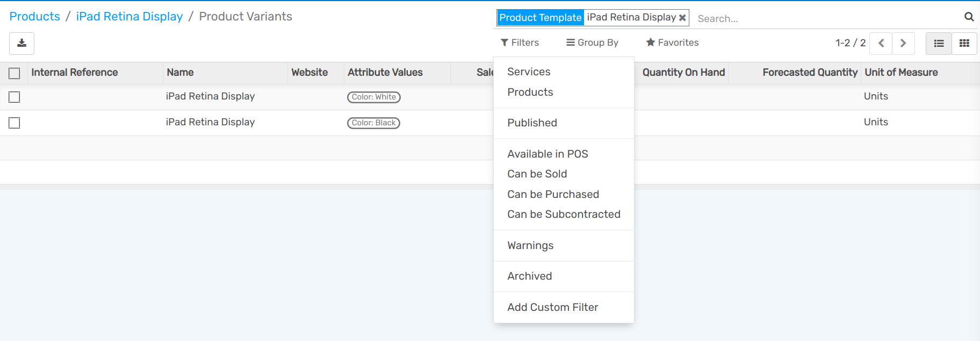
Task: Select the Color: Black variant checkbox
Action: click(x=15, y=123)
